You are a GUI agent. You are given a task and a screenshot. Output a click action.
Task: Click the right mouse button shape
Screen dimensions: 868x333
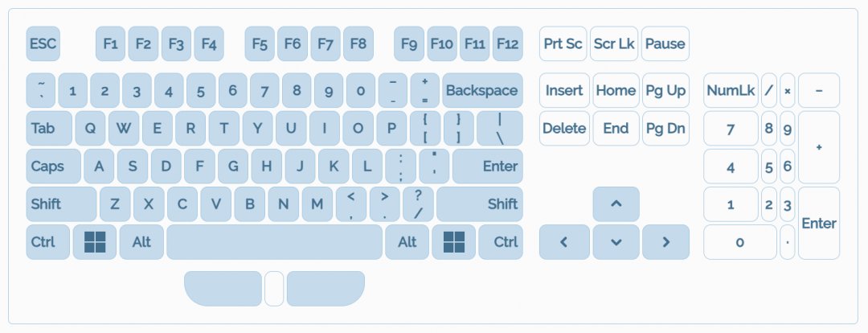point(325,288)
